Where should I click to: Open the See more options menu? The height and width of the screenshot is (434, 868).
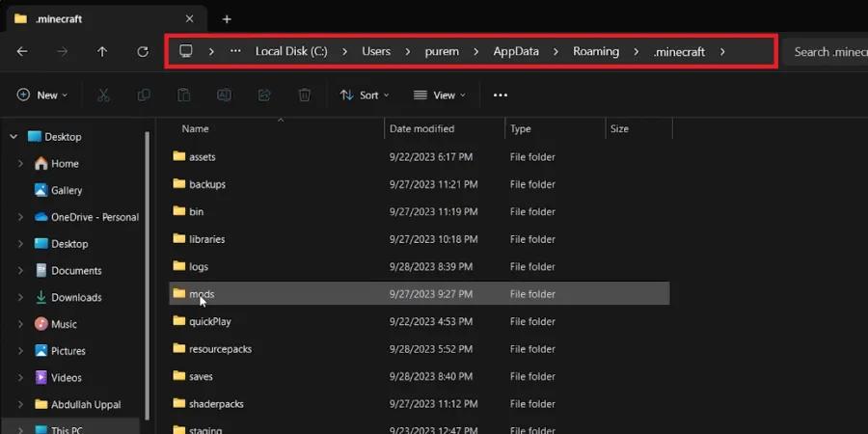click(501, 95)
